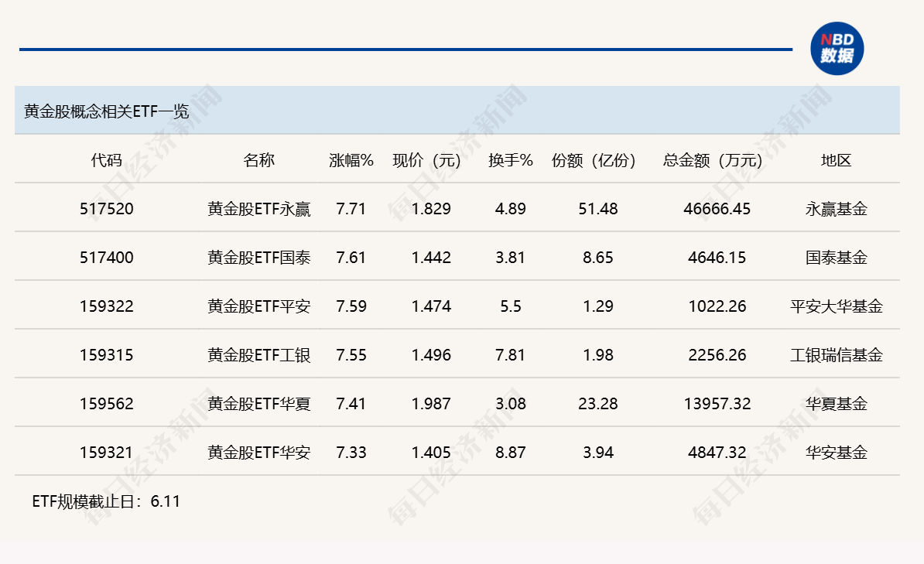This screenshot has height=564, width=924.
Task: Click the price 1.987
Action: tap(431, 404)
